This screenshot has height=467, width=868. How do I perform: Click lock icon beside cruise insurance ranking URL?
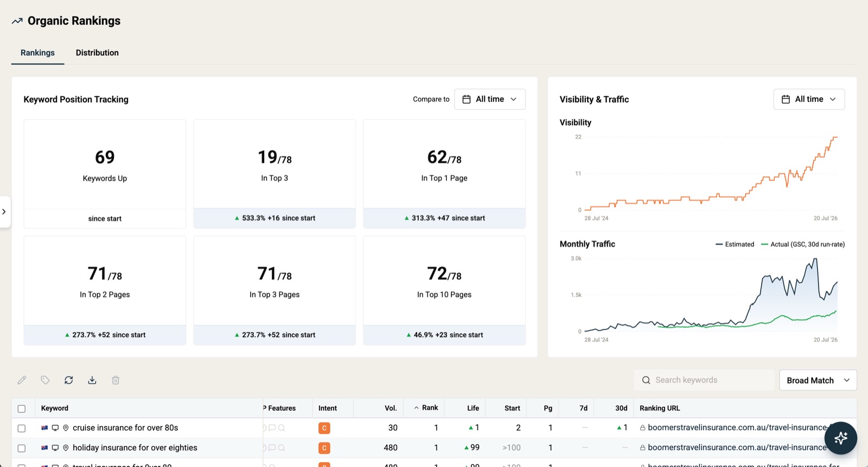point(642,428)
